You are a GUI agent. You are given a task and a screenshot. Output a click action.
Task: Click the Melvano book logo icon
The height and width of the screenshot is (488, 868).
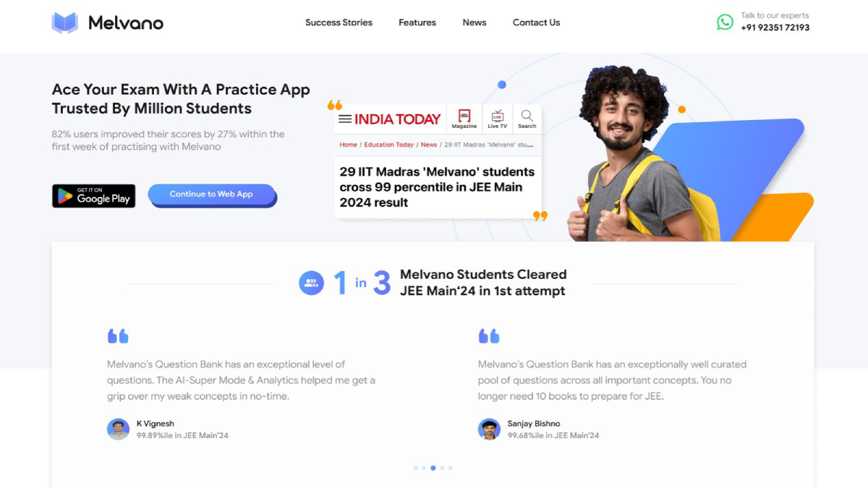(65, 22)
